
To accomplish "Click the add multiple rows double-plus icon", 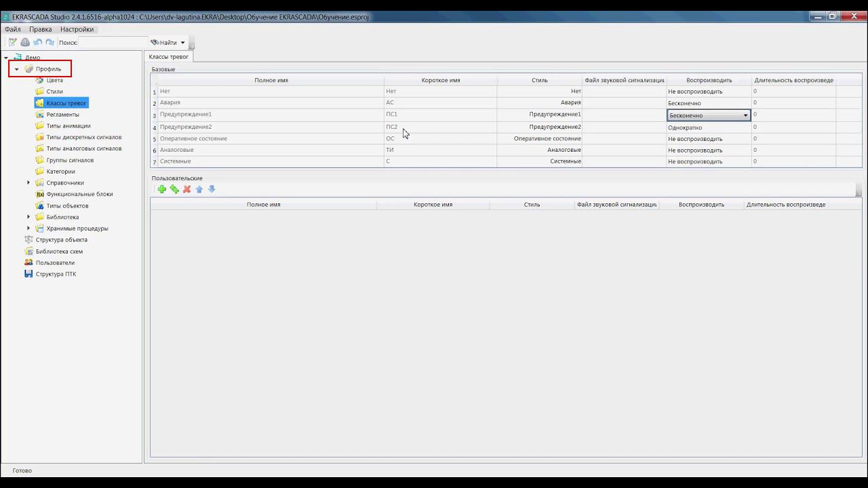I will pyautogui.click(x=174, y=189).
